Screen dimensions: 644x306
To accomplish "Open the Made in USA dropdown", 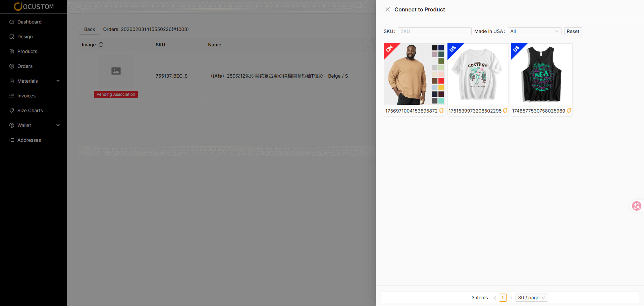I will [534, 31].
